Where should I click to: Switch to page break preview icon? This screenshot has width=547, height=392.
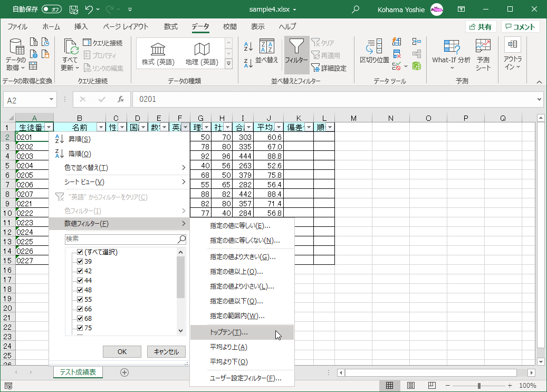(x=432, y=385)
